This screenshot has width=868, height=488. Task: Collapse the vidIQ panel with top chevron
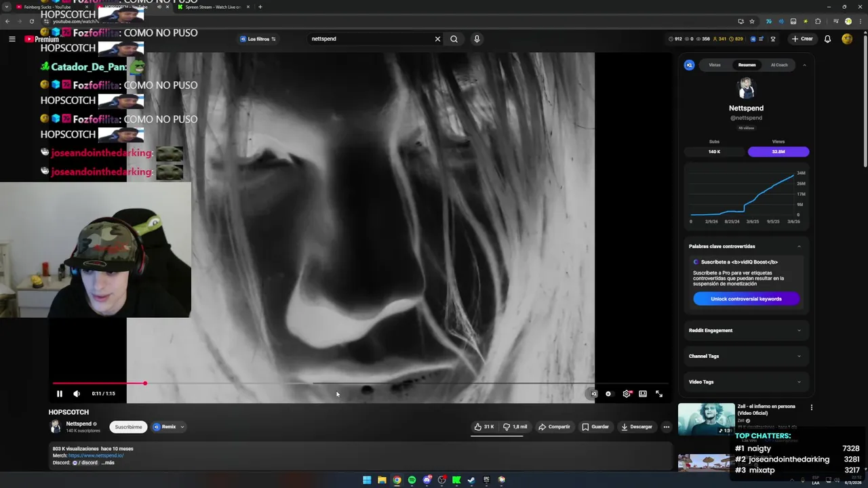(x=804, y=65)
